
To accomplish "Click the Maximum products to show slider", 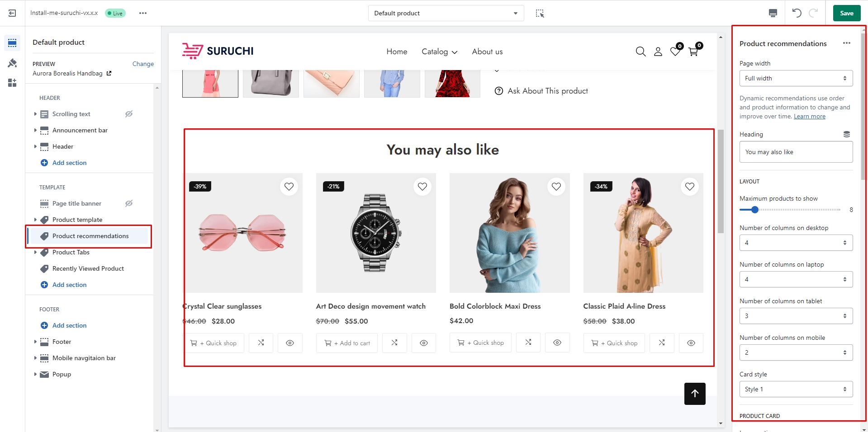I will [790, 210].
